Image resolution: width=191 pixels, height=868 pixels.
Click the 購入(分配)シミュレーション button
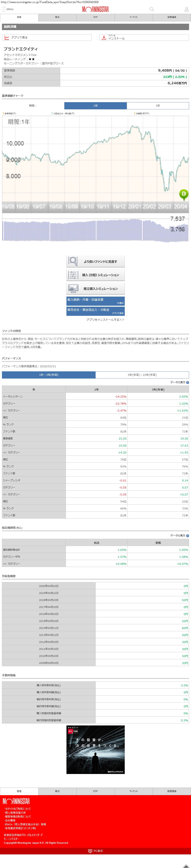point(95,275)
